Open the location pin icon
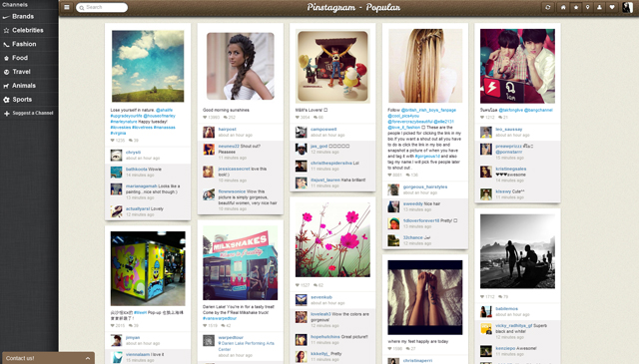Viewport: 639px width, 364px height. coord(587,7)
